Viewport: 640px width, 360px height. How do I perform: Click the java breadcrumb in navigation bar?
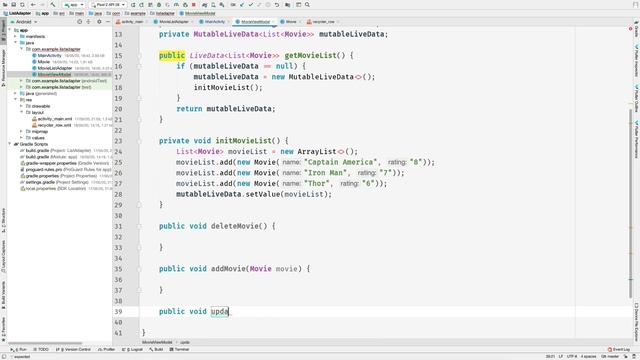click(96, 13)
